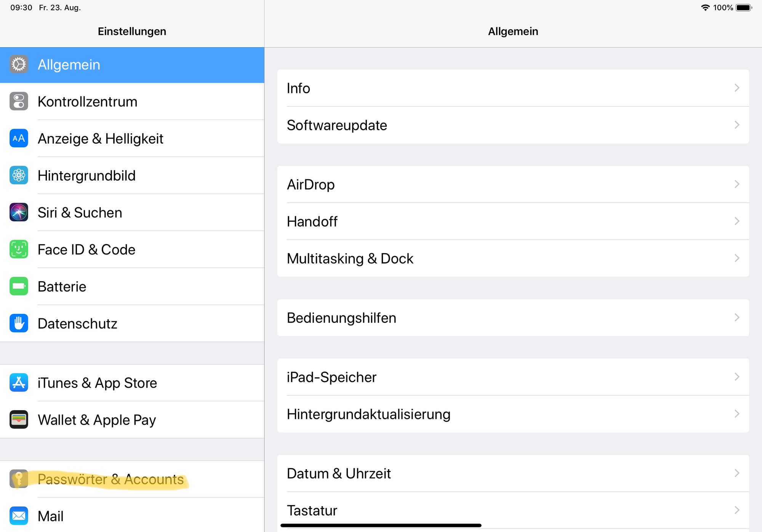Open iTunes & App Store settings
This screenshot has width=762, height=532.
click(x=132, y=383)
